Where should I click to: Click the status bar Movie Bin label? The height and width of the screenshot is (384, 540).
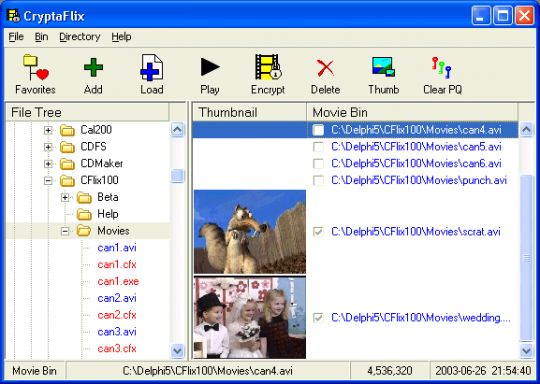click(34, 371)
